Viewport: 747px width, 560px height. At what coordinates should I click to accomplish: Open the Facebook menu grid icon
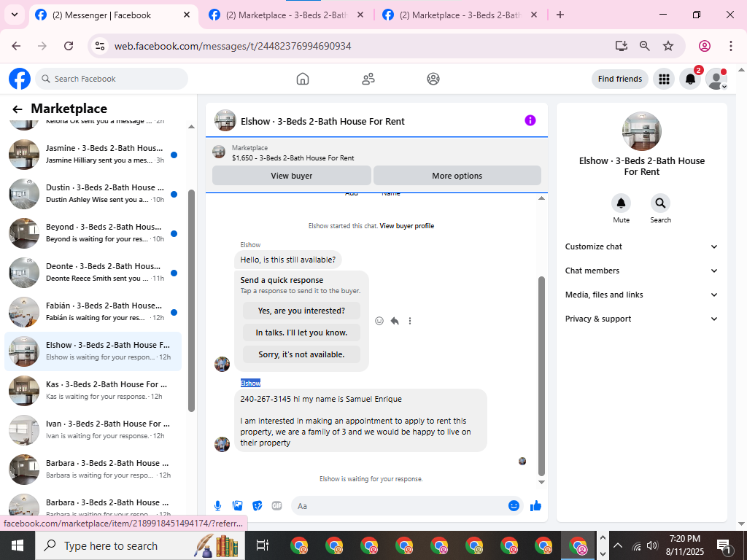pyautogui.click(x=664, y=79)
